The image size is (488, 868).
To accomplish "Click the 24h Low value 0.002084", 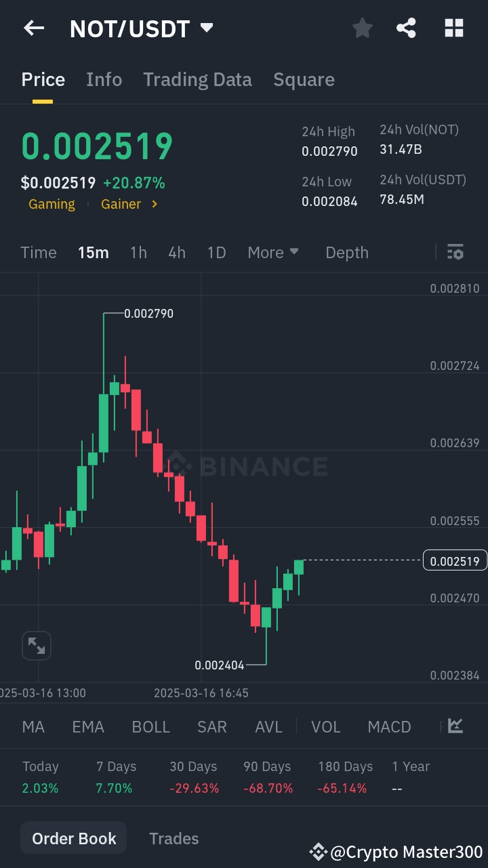I will pos(329,201).
